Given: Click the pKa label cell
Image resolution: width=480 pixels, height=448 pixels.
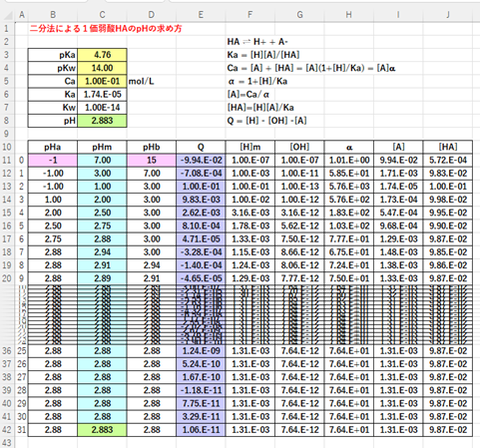Looking at the screenshot, I should (x=53, y=55).
